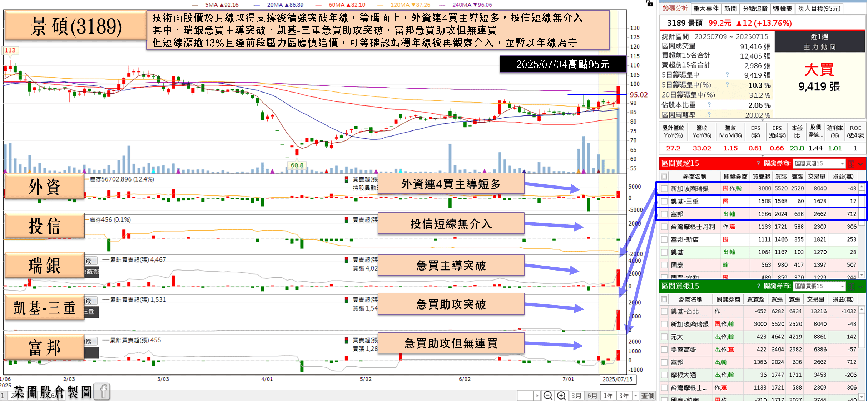Set chart range to 6月

click(592, 396)
